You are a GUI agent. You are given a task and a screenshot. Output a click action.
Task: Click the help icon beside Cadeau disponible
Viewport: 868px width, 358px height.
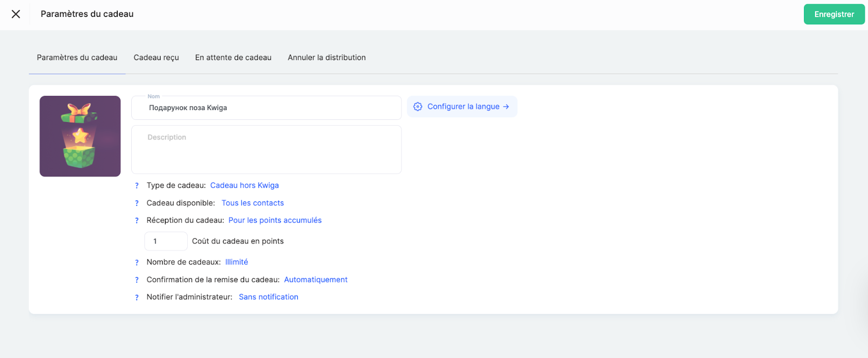(x=137, y=203)
